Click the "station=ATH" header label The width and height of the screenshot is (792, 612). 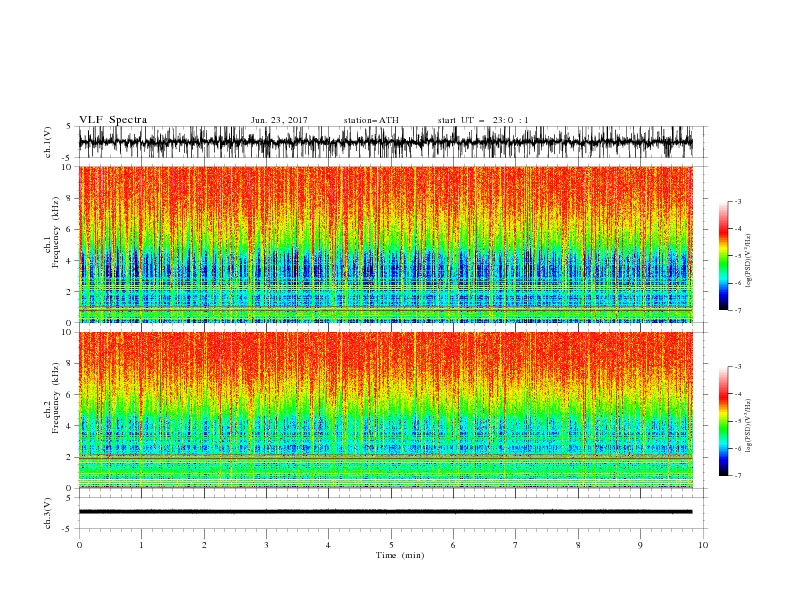(x=371, y=120)
